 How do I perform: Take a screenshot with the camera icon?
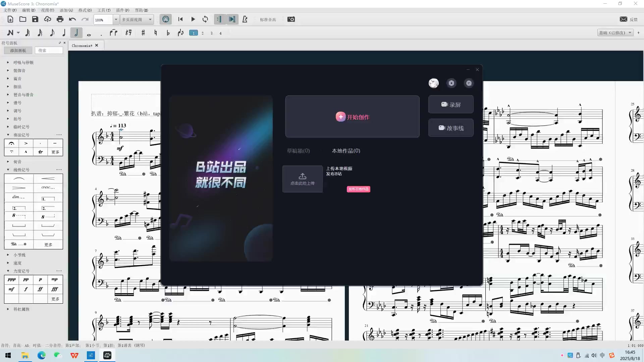(291, 19)
